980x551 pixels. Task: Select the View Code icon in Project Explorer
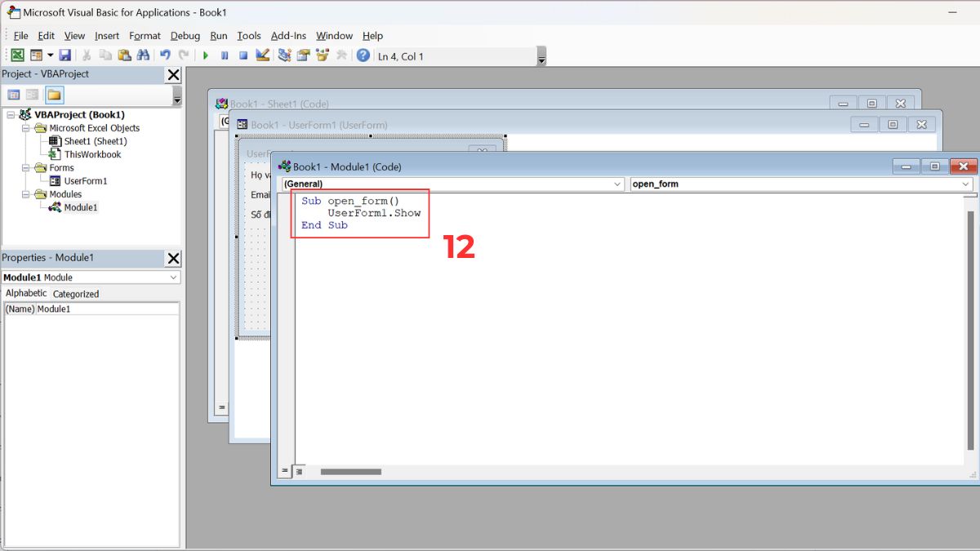point(13,95)
